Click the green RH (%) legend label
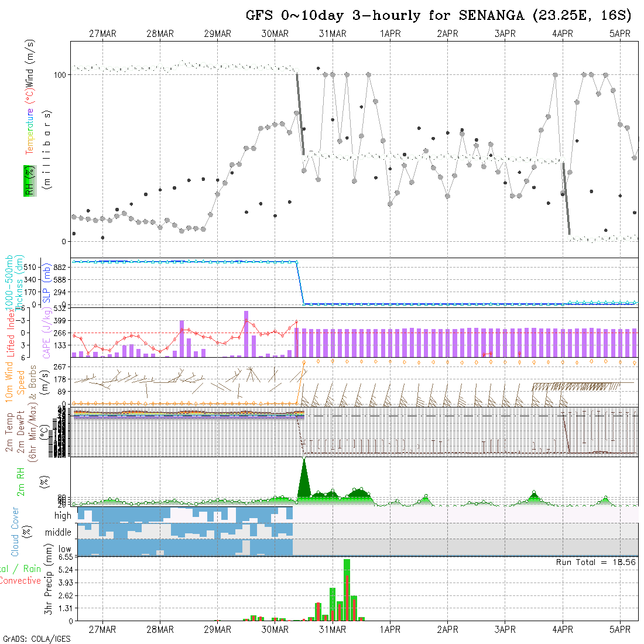Viewport: 644px width, 644px height. click(x=28, y=180)
